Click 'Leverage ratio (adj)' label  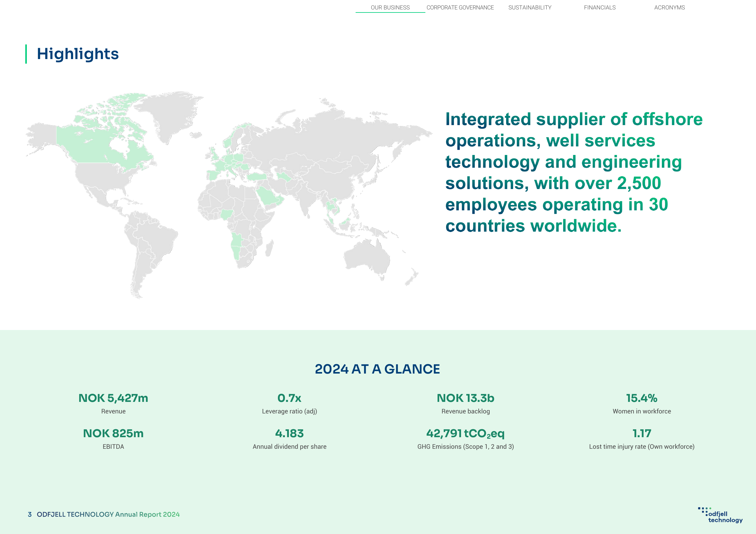289,411
